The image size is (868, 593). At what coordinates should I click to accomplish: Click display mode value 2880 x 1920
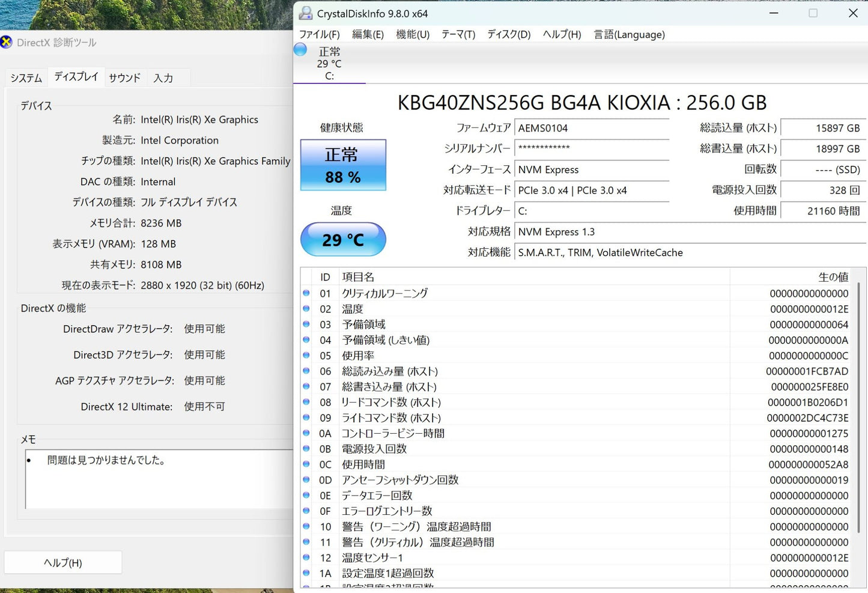202,285
